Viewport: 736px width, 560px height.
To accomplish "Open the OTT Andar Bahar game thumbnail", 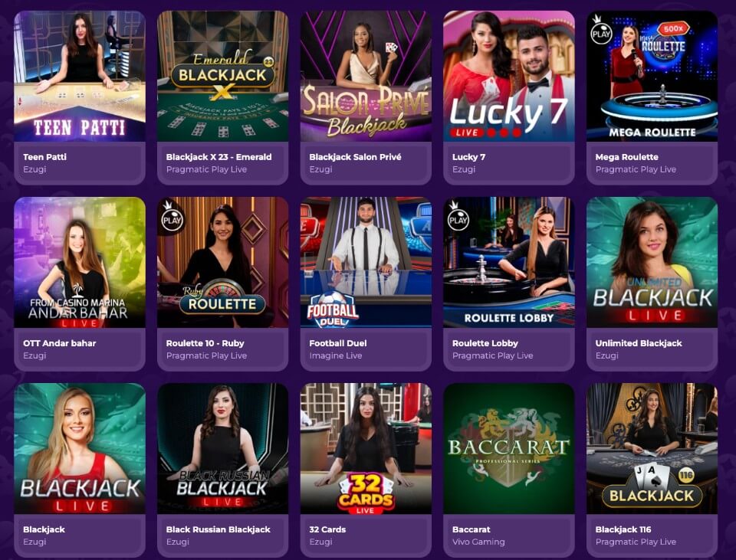I will tap(80, 262).
